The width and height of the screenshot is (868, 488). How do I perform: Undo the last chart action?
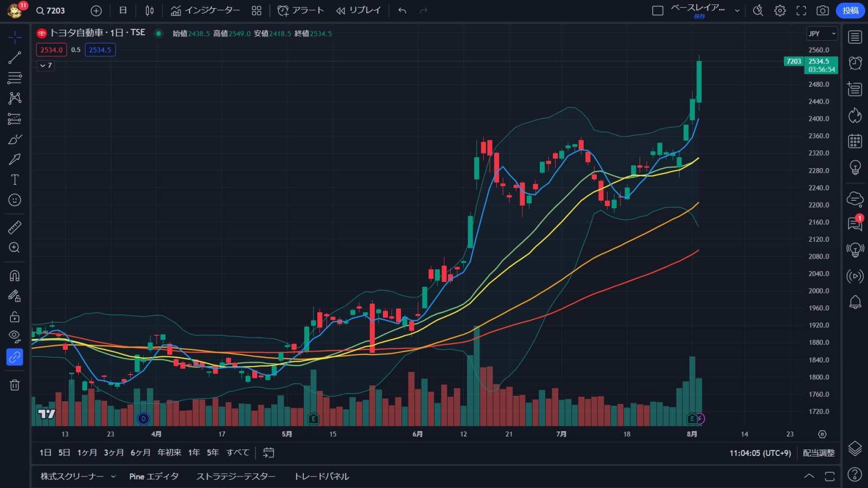[402, 10]
